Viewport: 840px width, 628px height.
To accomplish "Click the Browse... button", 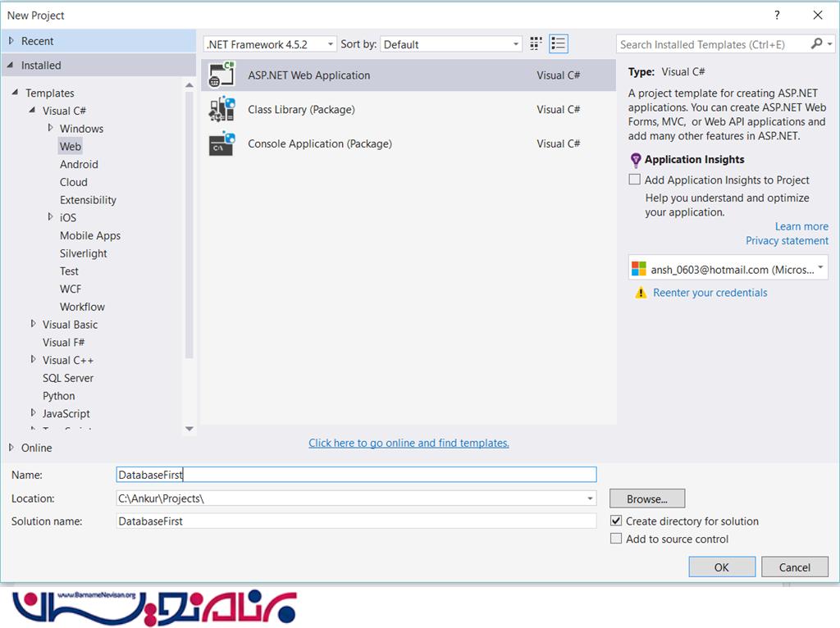I will (x=646, y=498).
